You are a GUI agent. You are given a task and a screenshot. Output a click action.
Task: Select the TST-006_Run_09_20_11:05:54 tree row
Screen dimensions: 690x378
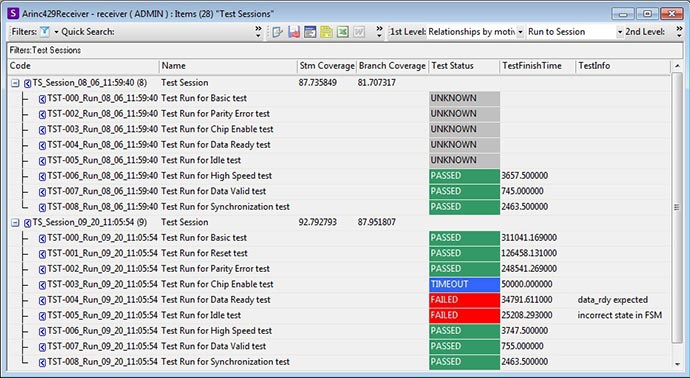tap(102, 331)
